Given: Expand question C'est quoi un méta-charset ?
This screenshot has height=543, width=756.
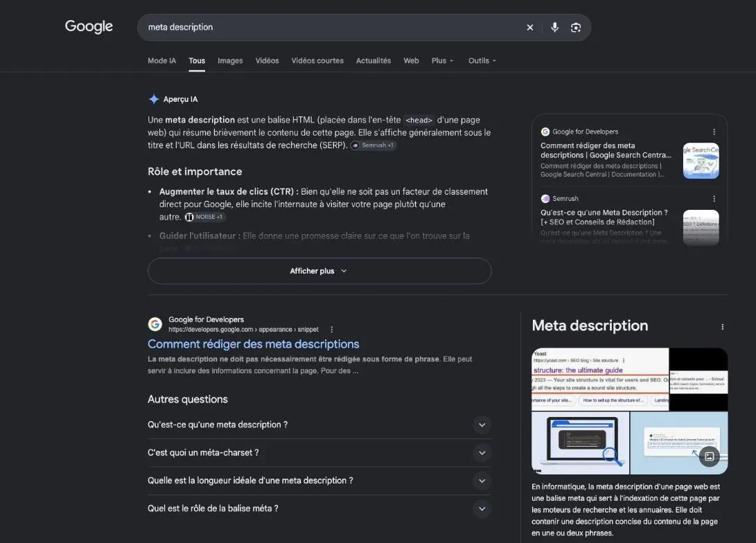Looking at the screenshot, I should pos(319,453).
